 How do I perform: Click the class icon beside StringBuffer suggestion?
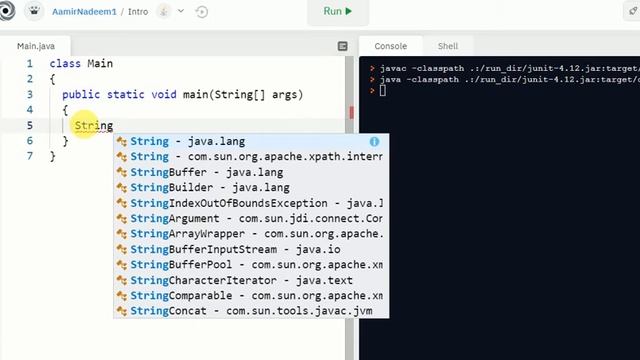122,172
